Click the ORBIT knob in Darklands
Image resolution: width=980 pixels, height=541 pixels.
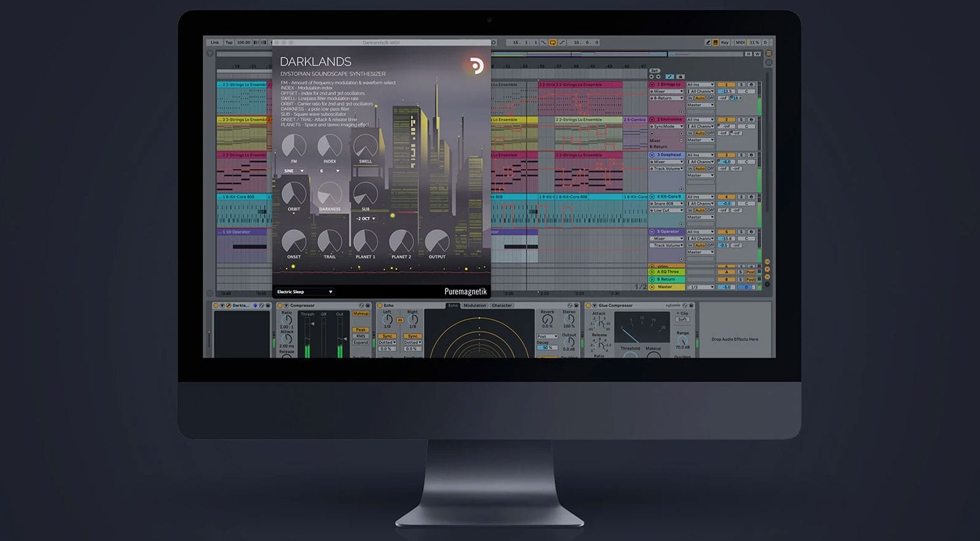coord(294,194)
